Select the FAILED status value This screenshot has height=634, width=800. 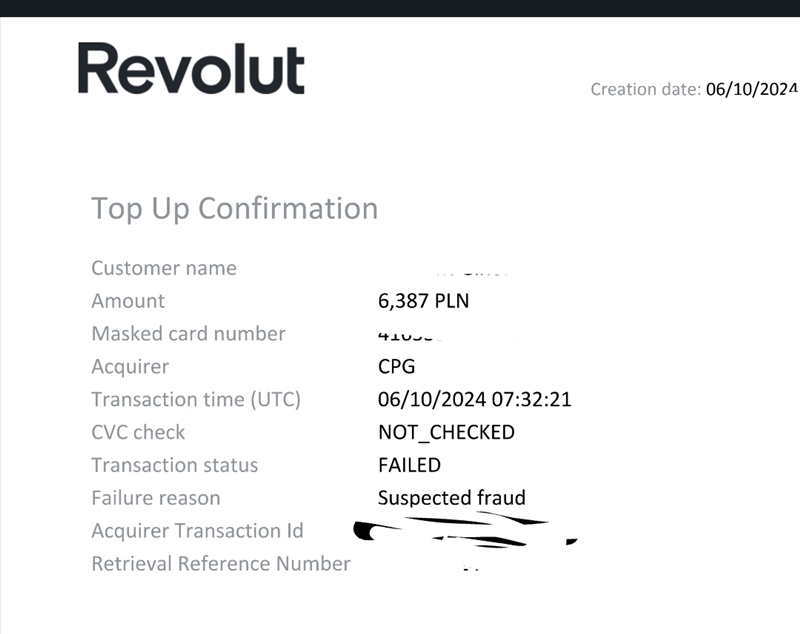click(409, 466)
